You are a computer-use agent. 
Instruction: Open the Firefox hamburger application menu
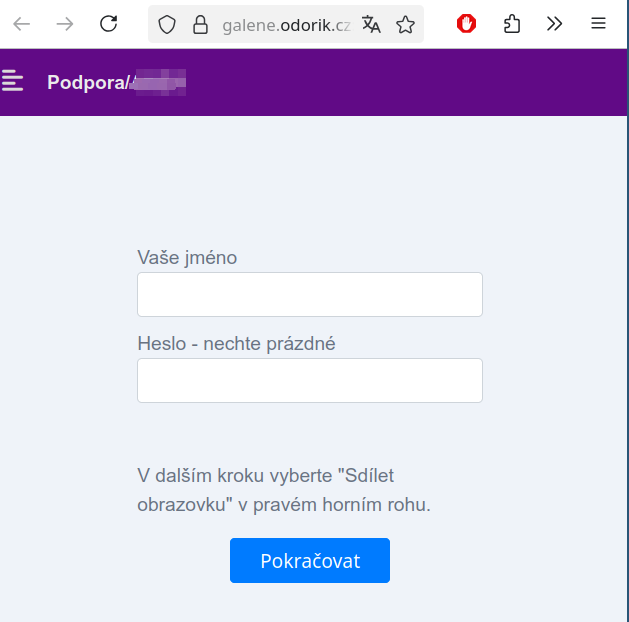(x=598, y=23)
